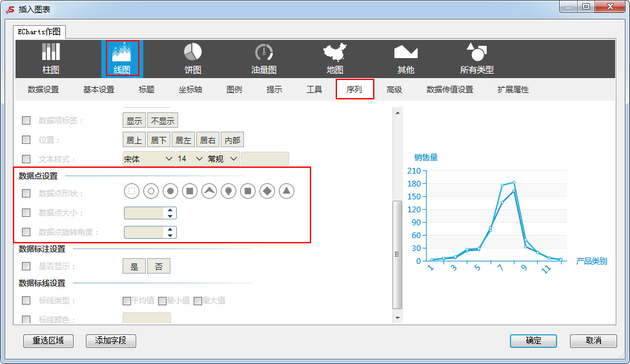Pick the rounded square point shape
The image size is (630, 364).
pos(248,191)
